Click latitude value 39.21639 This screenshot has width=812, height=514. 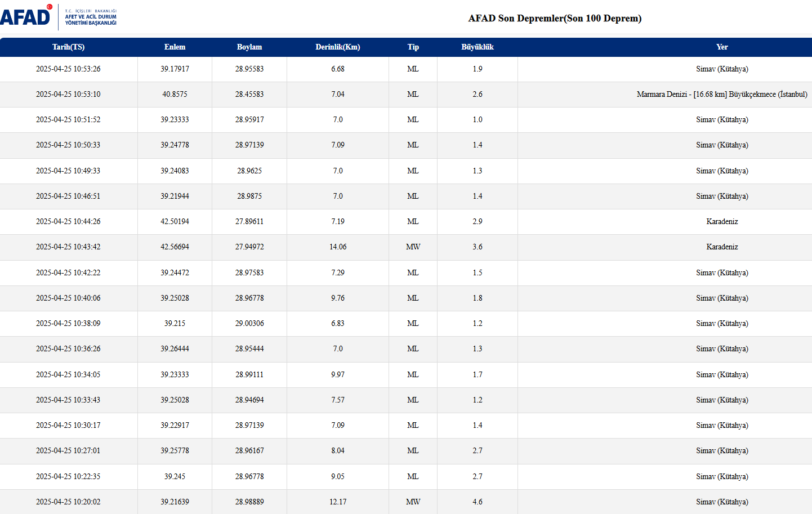175,502
